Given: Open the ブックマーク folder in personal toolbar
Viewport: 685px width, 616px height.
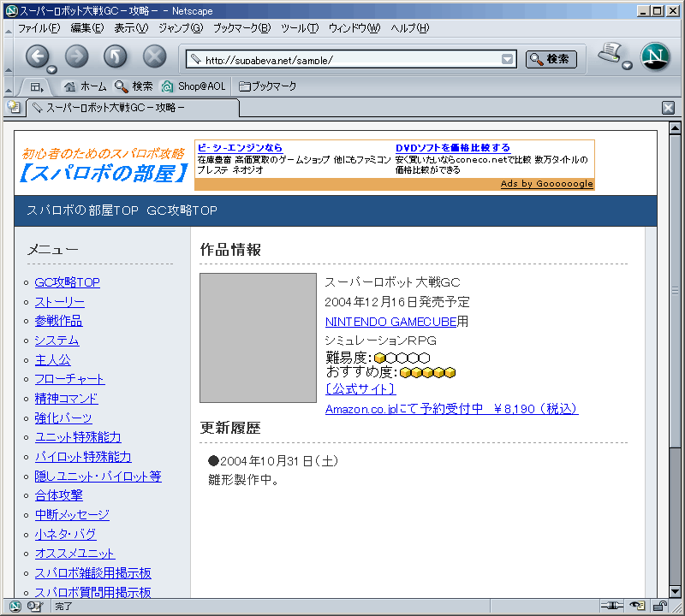Looking at the screenshot, I should (267, 86).
